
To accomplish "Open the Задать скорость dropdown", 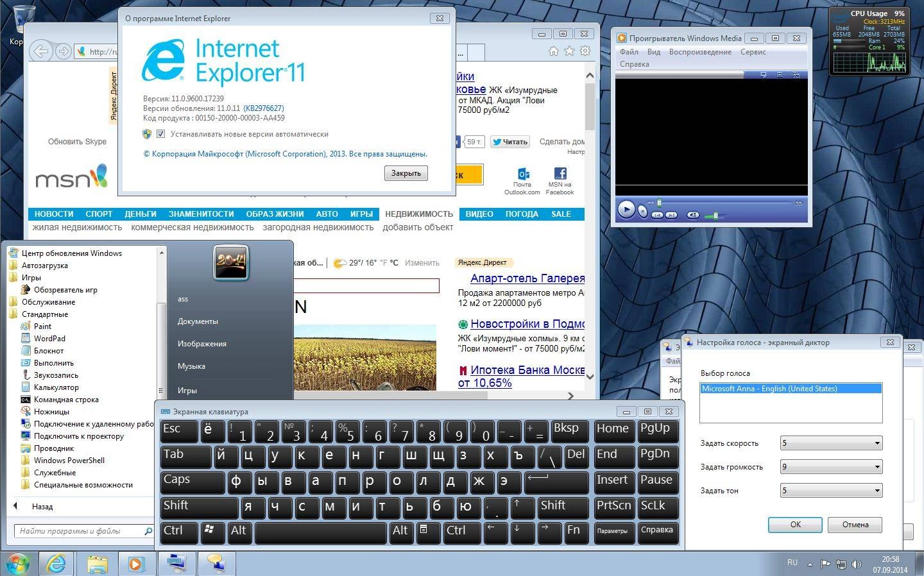I will coord(831,443).
